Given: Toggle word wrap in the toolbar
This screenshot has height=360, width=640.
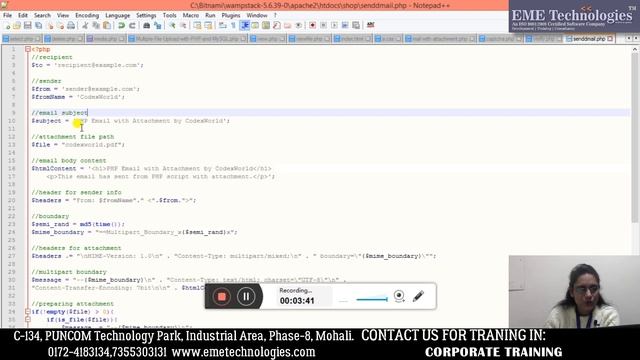Looking at the screenshot, I should coord(222,26).
